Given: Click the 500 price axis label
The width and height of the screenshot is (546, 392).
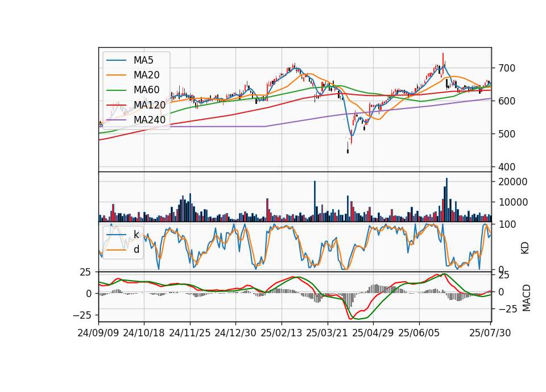Looking at the screenshot, I should pyautogui.click(x=507, y=134).
